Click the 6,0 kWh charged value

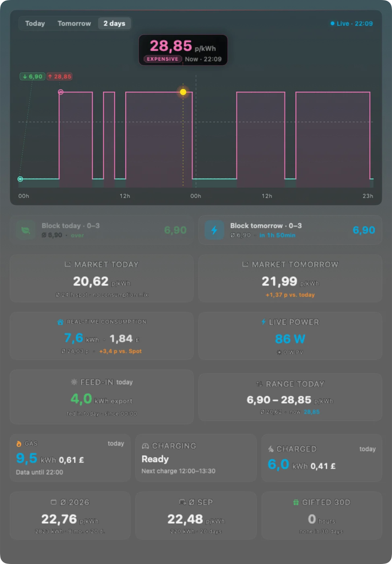[288, 465]
